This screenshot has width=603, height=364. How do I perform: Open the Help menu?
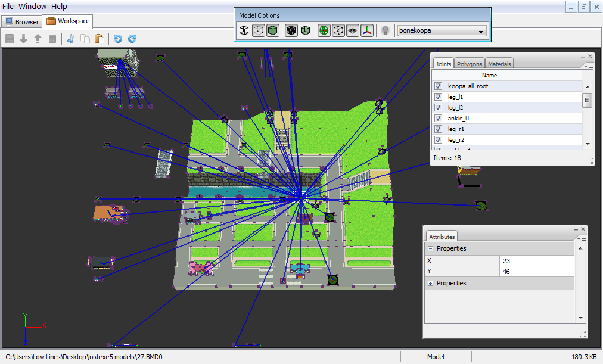[x=59, y=6]
